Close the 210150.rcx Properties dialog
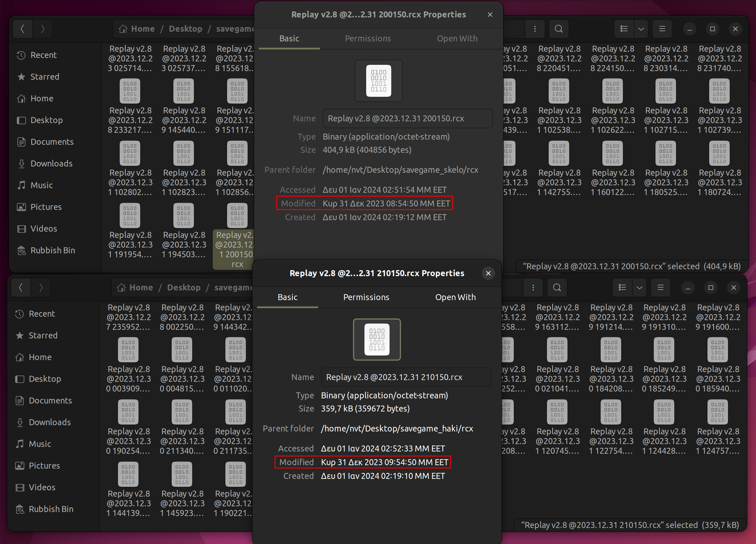Viewport: 756px width, 544px height. tap(488, 273)
